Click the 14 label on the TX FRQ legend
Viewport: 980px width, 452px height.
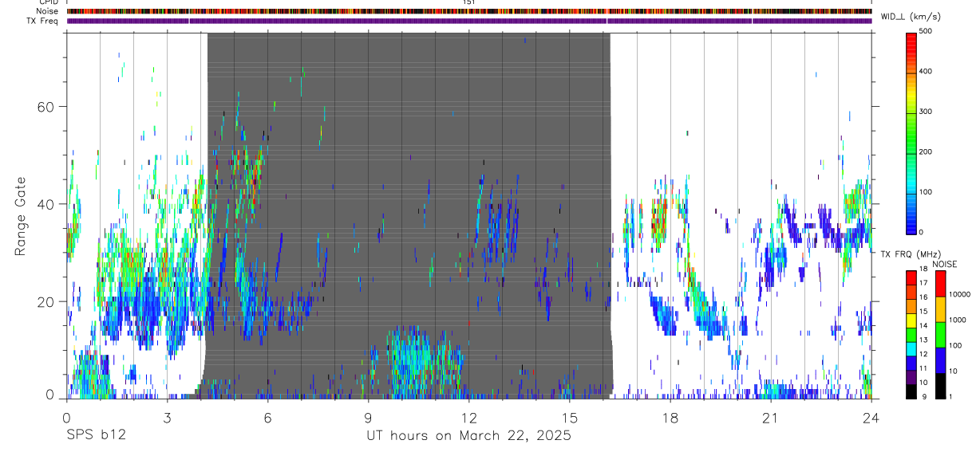[923, 326]
